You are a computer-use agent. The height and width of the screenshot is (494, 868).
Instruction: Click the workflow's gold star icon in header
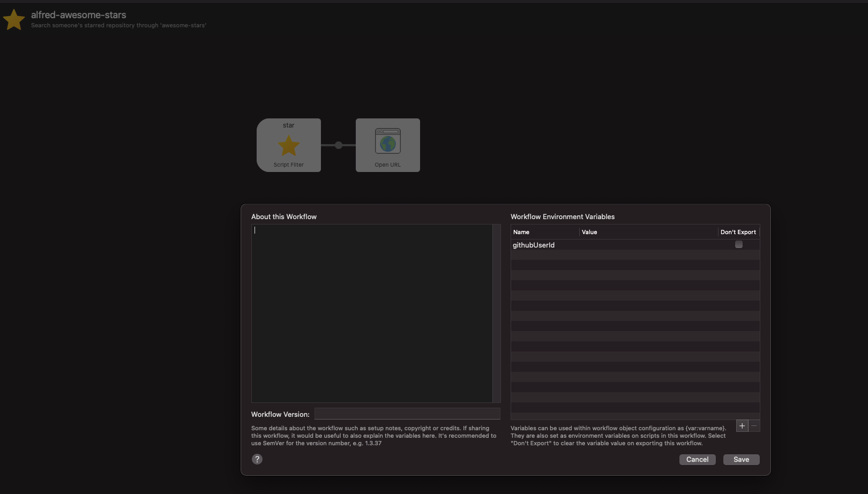click(x=14, y=20)
